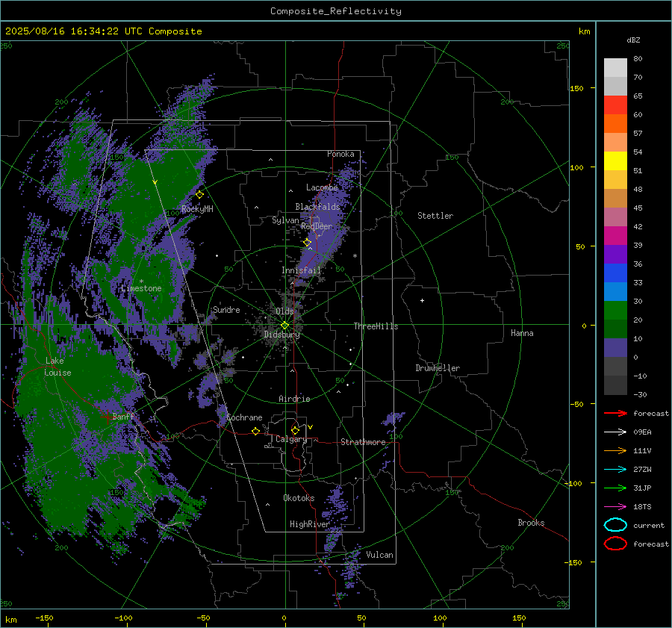
Task: Click the Ponoka city label
Action: 340,154
